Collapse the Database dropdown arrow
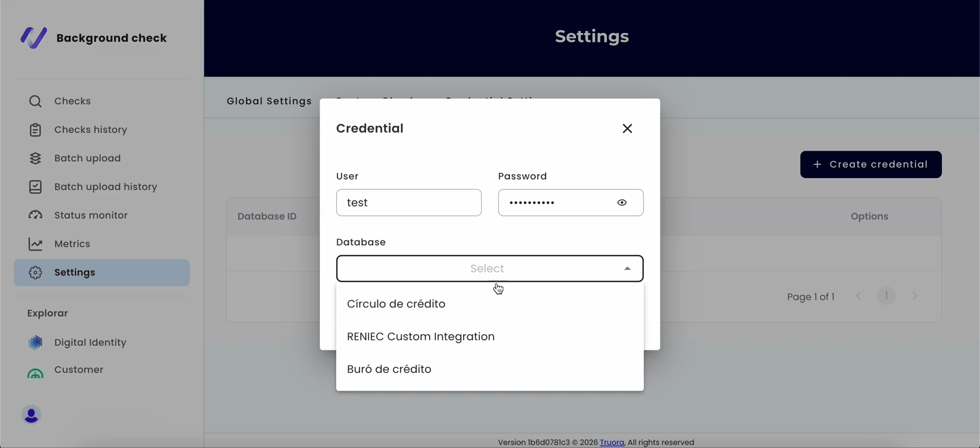The image size is (980, 448). (x=627, y=269)
